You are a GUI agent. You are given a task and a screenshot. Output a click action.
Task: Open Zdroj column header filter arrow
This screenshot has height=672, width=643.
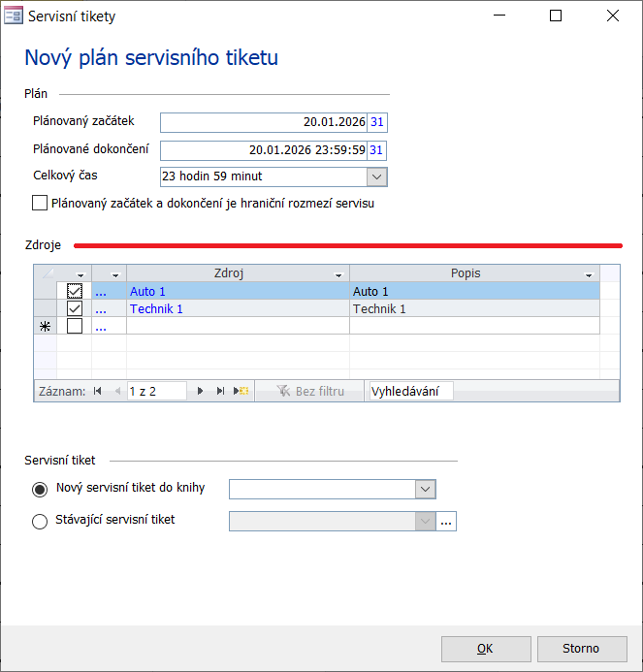coord(338,274)
